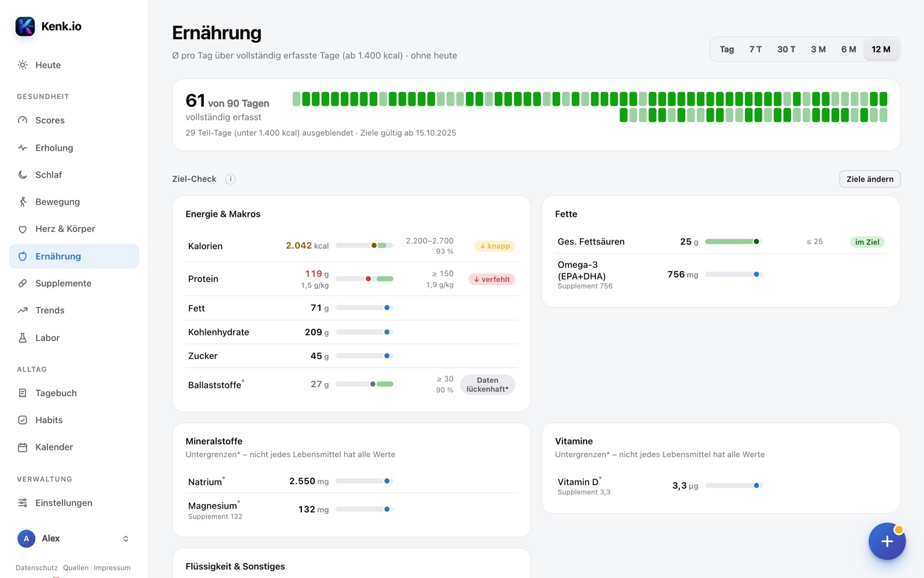Image resolution: width=924 pixels, height=578 pixels.
Task: Click the pulse icon beside Erholung
Action: (23, 148)
